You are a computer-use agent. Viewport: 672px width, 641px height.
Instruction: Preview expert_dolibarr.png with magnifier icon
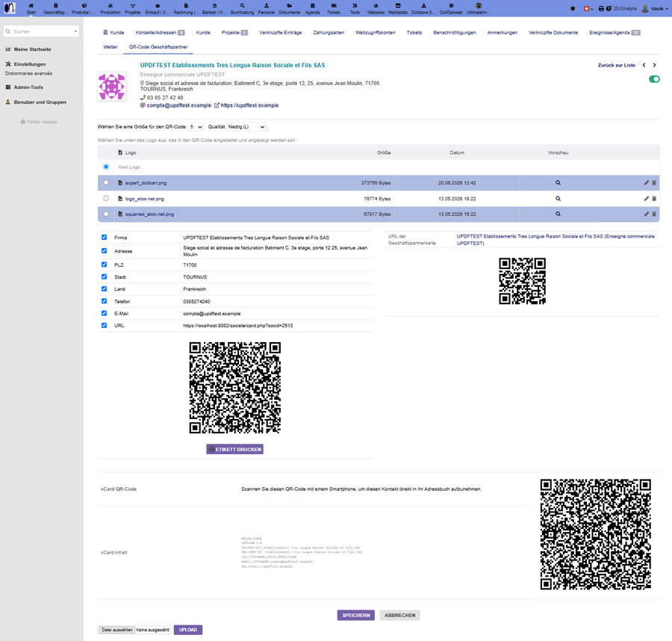(x=558, y=182)
